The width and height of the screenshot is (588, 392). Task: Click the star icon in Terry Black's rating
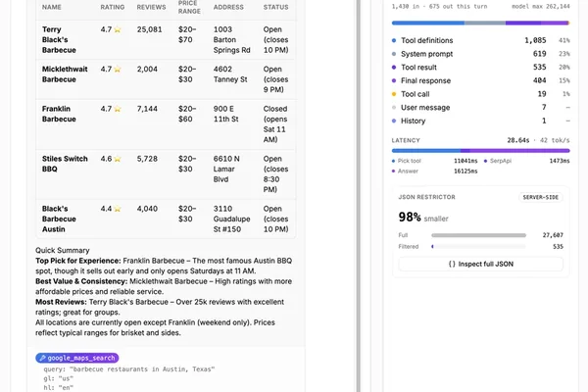(118, 29)
